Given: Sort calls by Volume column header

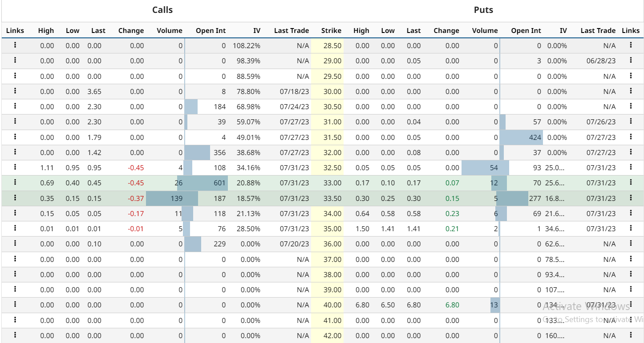Looking at the screenshot, I should [x=170, y=31].
